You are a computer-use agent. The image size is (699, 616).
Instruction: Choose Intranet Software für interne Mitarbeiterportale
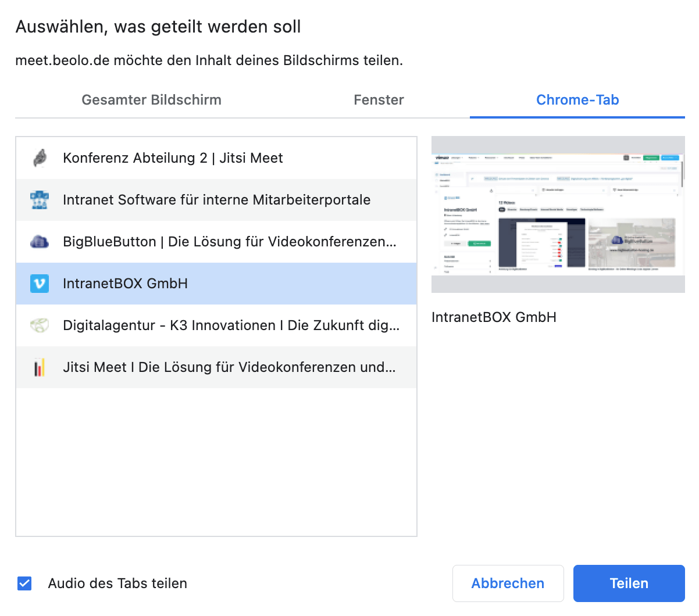pos(216,200)
